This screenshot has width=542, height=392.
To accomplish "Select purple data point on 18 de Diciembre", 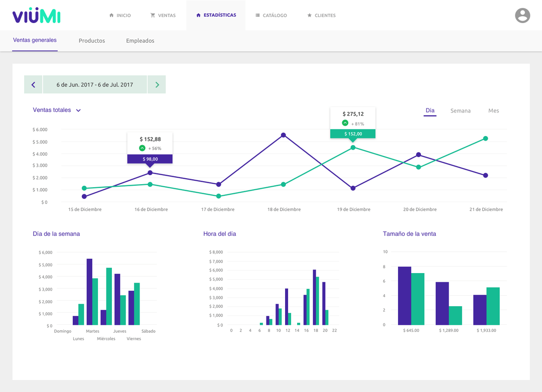I will point(284,135).
